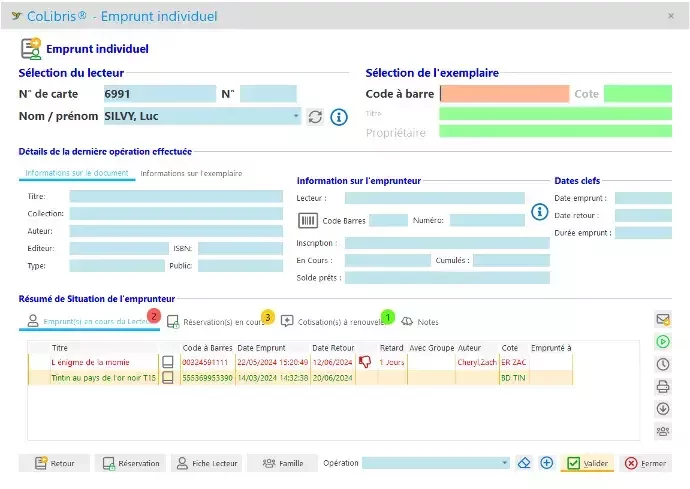The width and height of the screenshot is (690, 489).
Task: Click the refresh icon beside the reader name
Action: click(315, 117)
